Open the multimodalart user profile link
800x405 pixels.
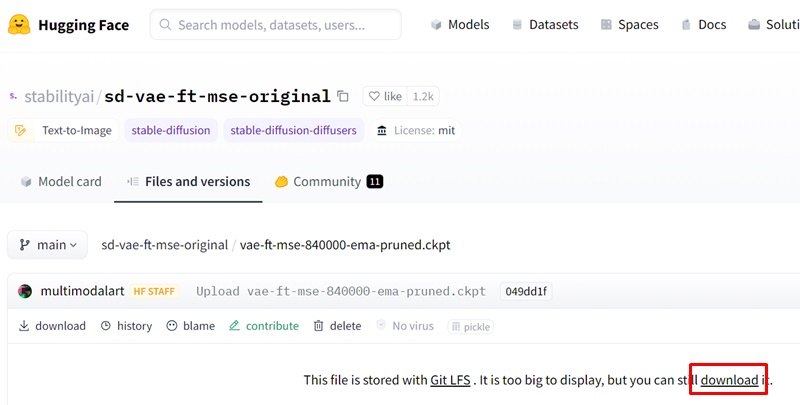click(x=83, y=291)
